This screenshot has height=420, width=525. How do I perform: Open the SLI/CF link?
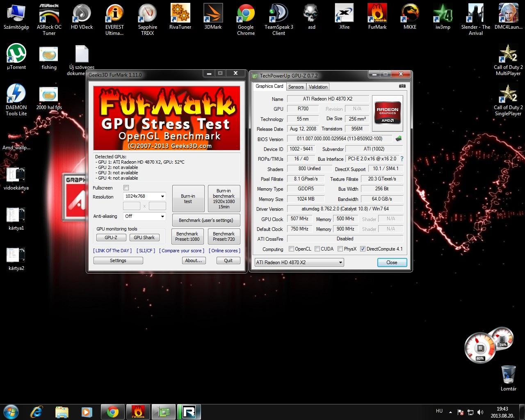tap(146, 251)
